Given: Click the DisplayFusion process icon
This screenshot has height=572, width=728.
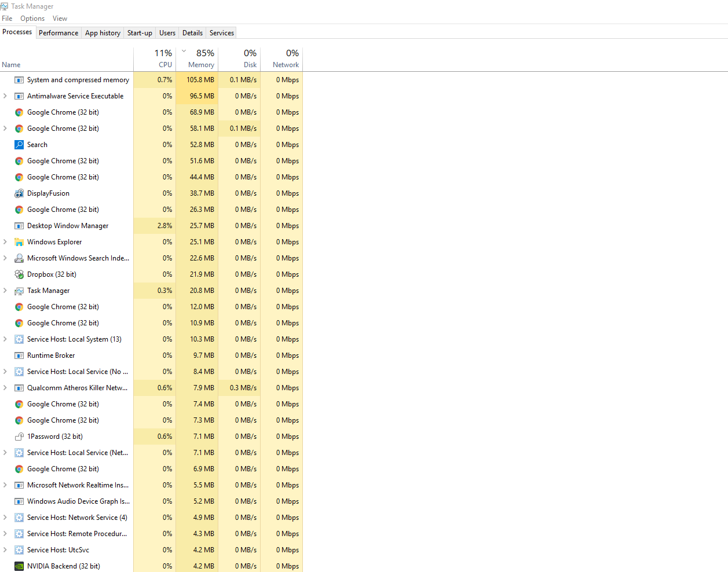Looking at the screenshot, I should tap(19, 193).
